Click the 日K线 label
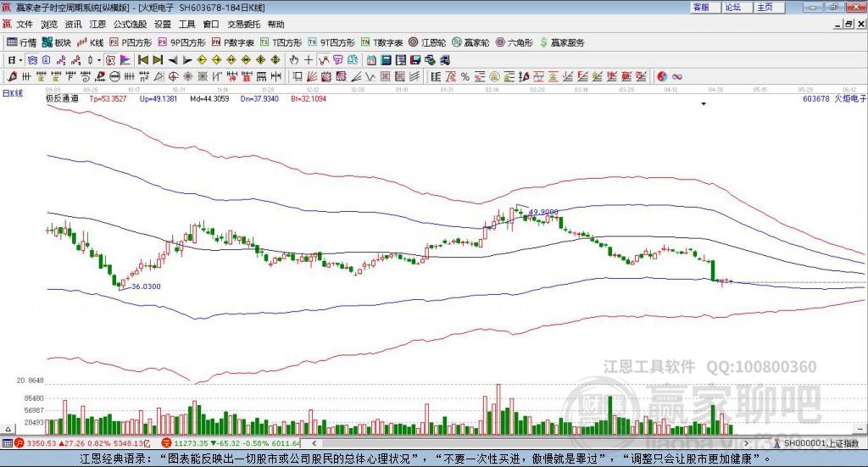This screenshot has height=467, width=868. point(13,93)
